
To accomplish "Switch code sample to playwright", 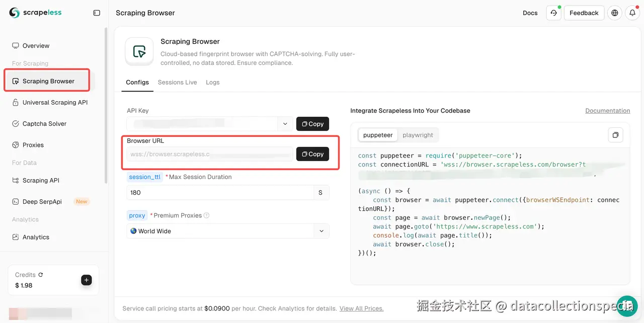I will coord(418,135).
